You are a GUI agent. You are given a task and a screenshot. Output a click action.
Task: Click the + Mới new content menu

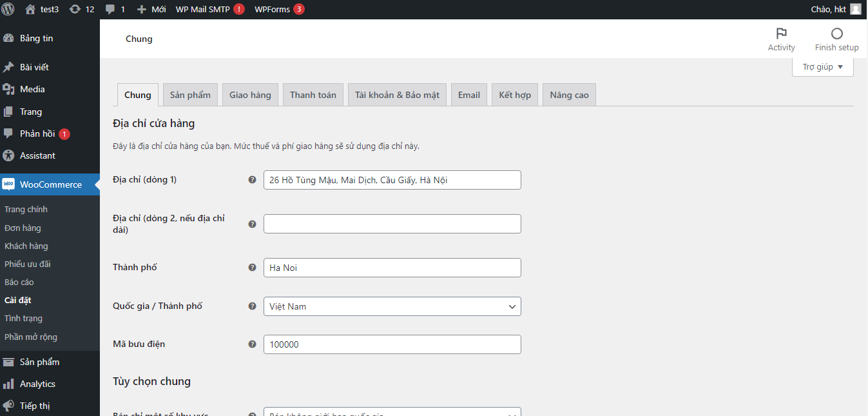pyautogui.click(x=151, y=9)
